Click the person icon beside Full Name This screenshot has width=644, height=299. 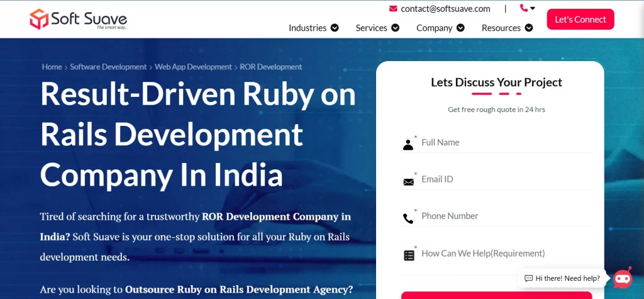coord(408,144)
